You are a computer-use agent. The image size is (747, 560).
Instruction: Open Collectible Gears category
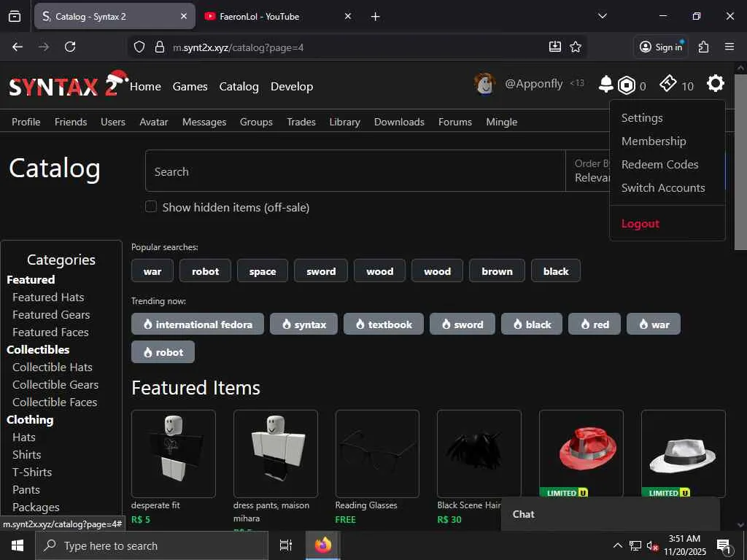55,385
